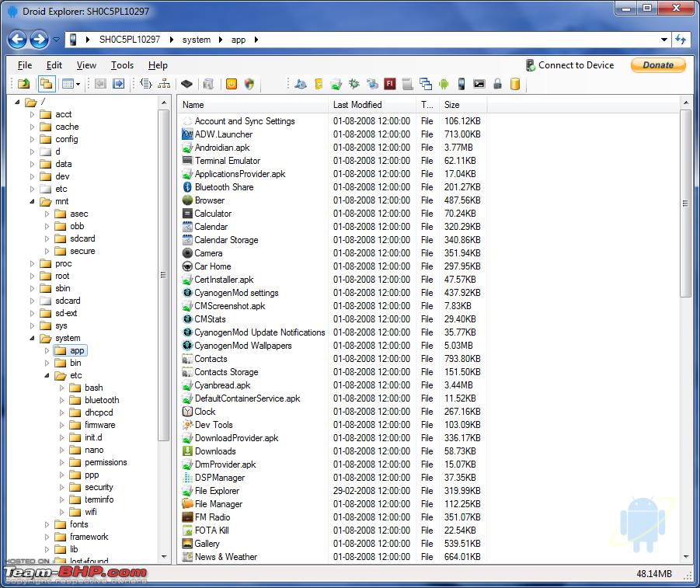Expand the bluetooth folder under etc
Image resolution: width=700 pixels, height=588 pixels.
(x=62, y=401)
